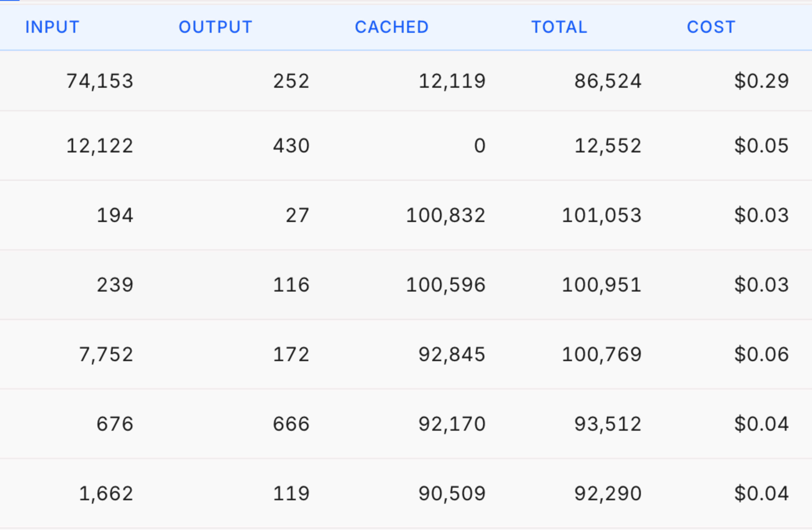Sort the table by the CACHED column
This screenshot has height=530, width=812.
point(392,27)
